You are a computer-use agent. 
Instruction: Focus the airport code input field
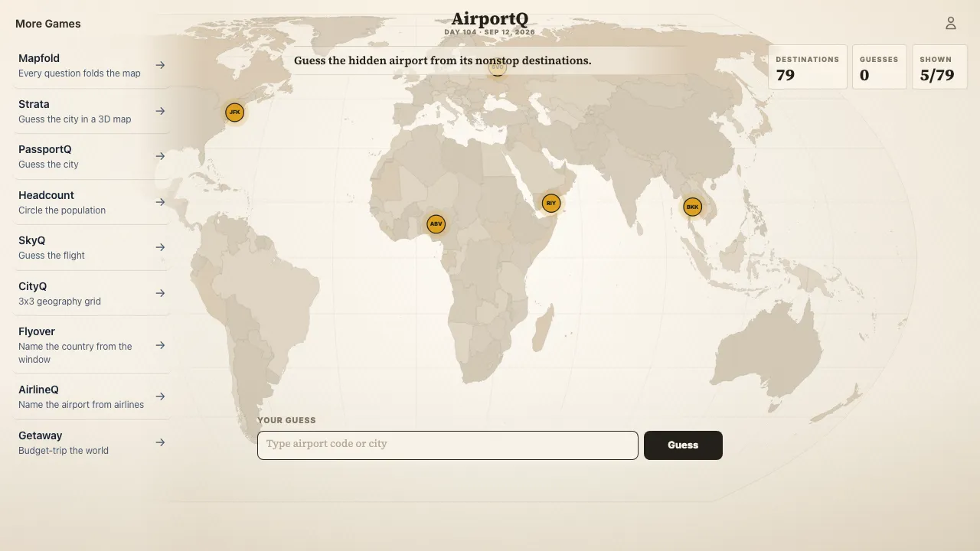[448, 445]
